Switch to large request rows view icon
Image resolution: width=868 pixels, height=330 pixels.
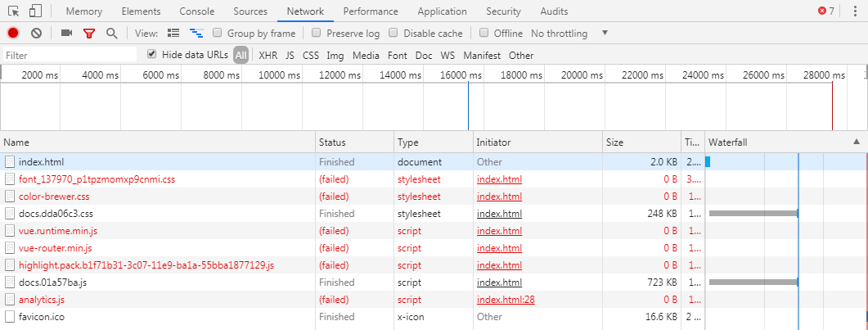pos(173,34)
